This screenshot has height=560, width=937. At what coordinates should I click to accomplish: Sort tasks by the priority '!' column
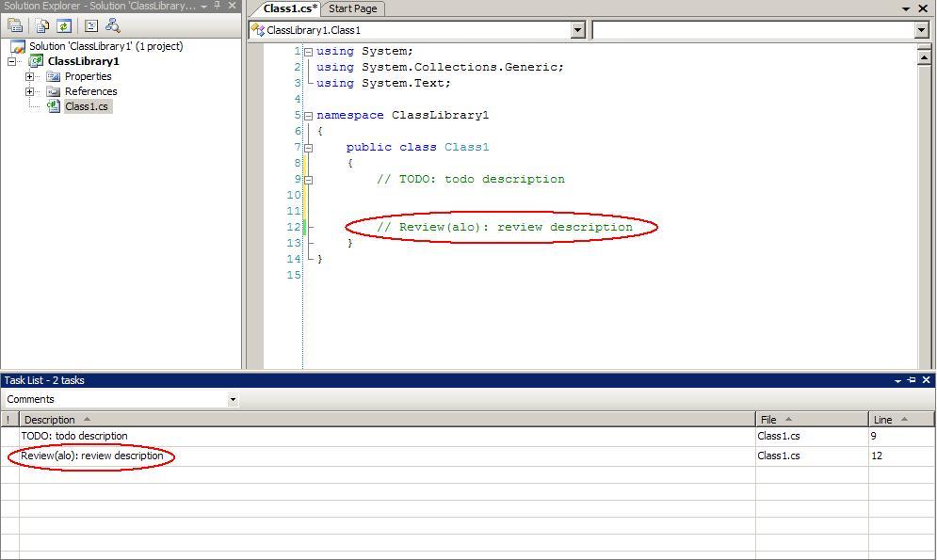9,419
